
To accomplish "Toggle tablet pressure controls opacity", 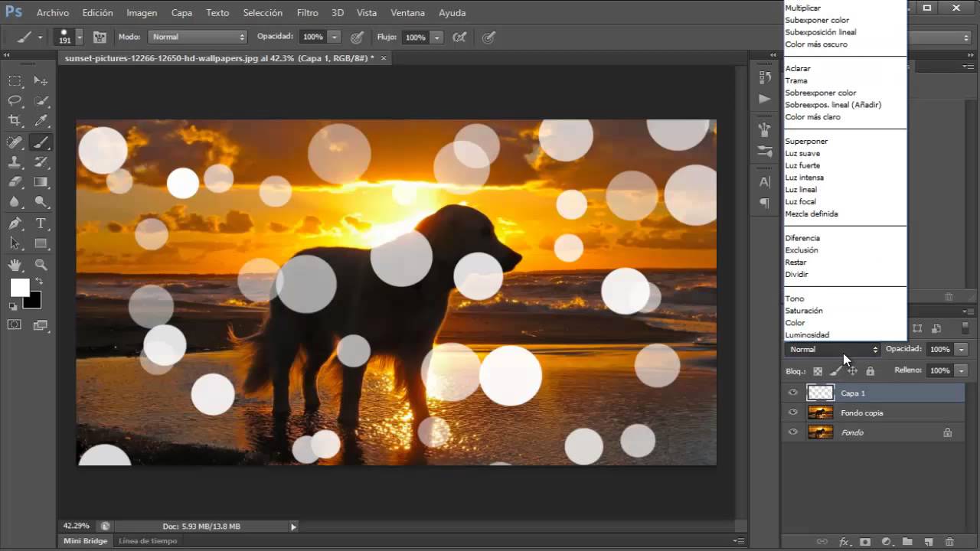I will 357,37.
